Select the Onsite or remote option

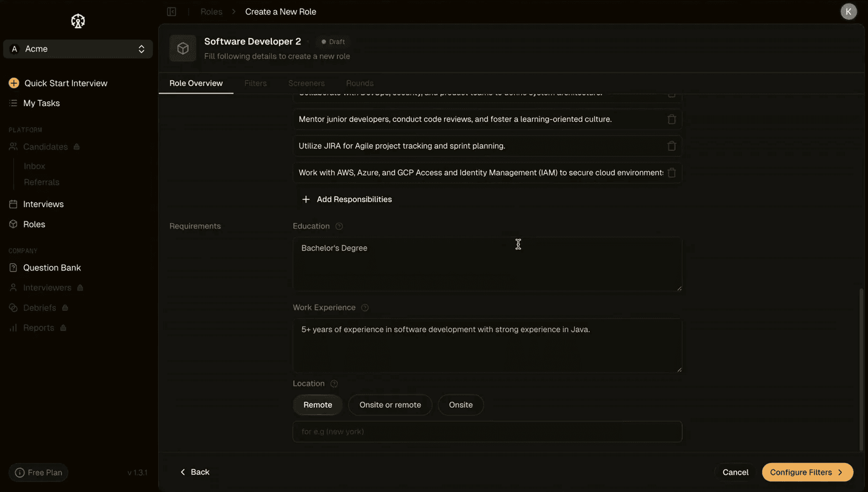click(x=390, y=405)
